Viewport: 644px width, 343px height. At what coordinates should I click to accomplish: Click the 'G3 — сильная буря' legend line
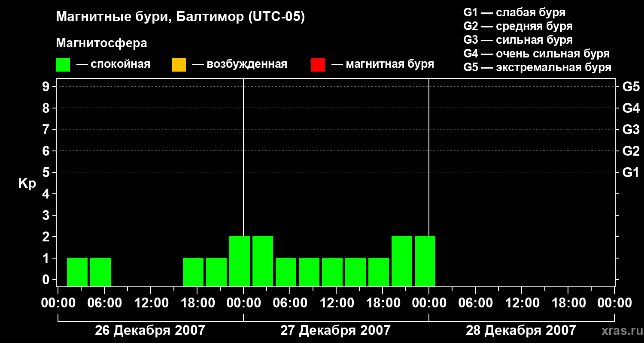point(518,40)
